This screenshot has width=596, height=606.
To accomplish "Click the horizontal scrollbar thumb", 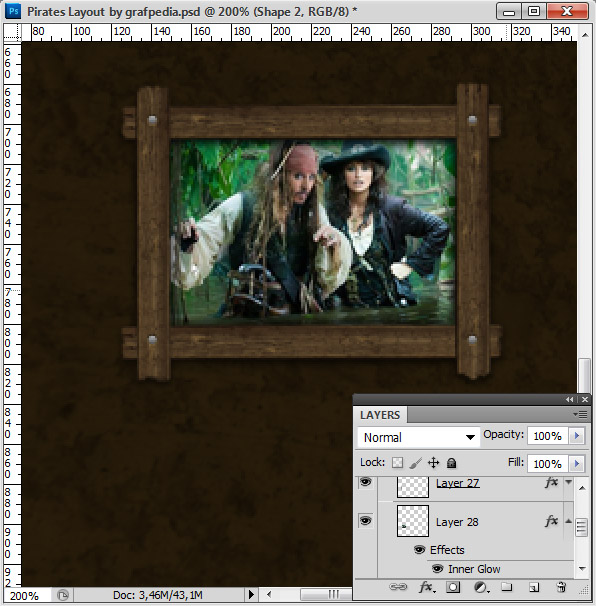I will (327, 594).
